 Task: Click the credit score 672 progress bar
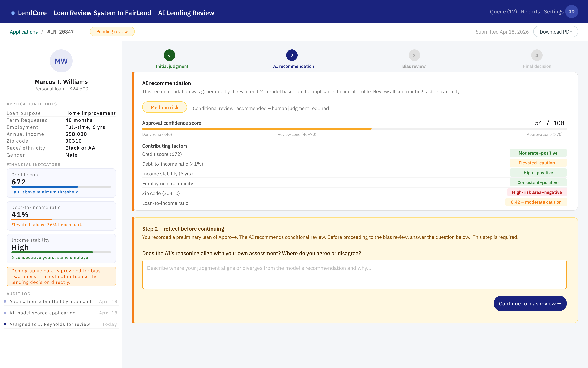point(61,187)
